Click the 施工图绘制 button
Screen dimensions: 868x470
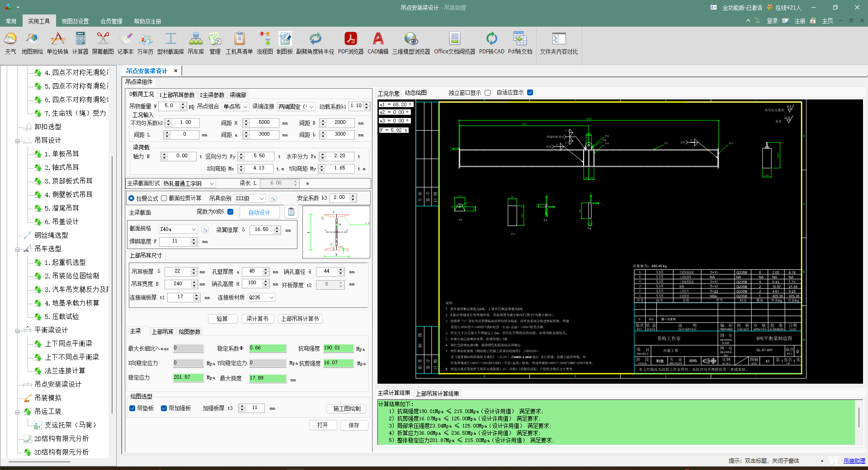click(347, 409)
